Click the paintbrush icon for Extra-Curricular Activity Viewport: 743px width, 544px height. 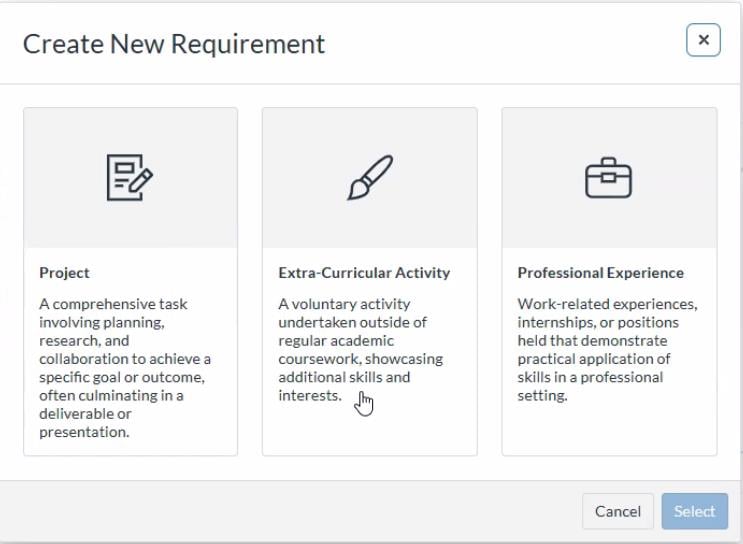point(369,178)
